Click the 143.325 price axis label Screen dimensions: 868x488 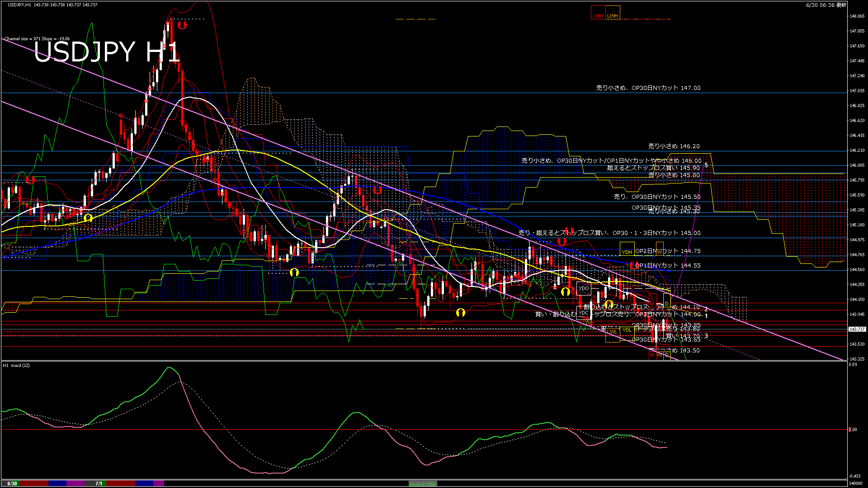click(x=857, y=359)
